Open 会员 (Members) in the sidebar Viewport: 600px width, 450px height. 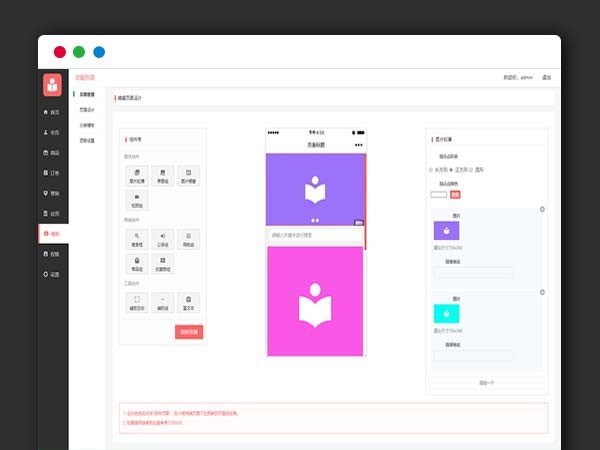52,132
